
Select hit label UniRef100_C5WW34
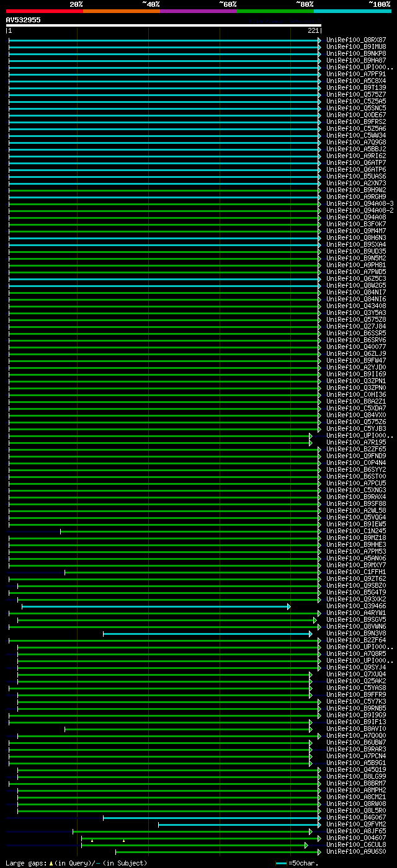356,135
